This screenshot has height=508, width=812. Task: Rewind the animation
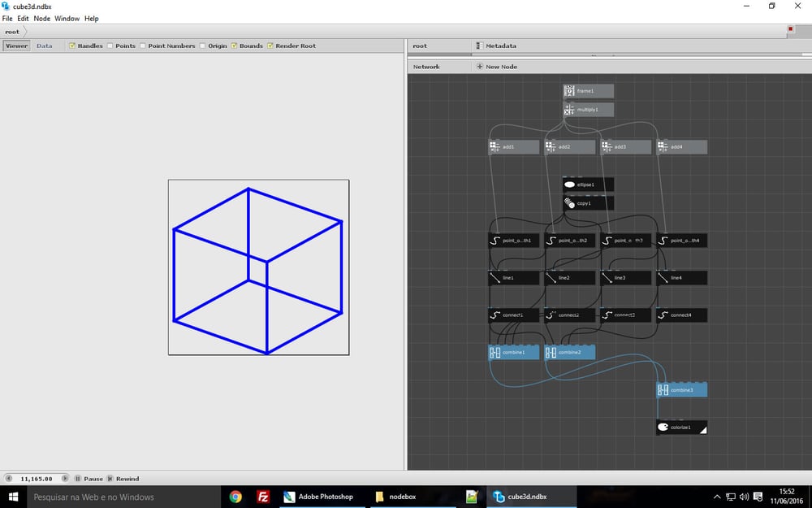coord(123,479)
